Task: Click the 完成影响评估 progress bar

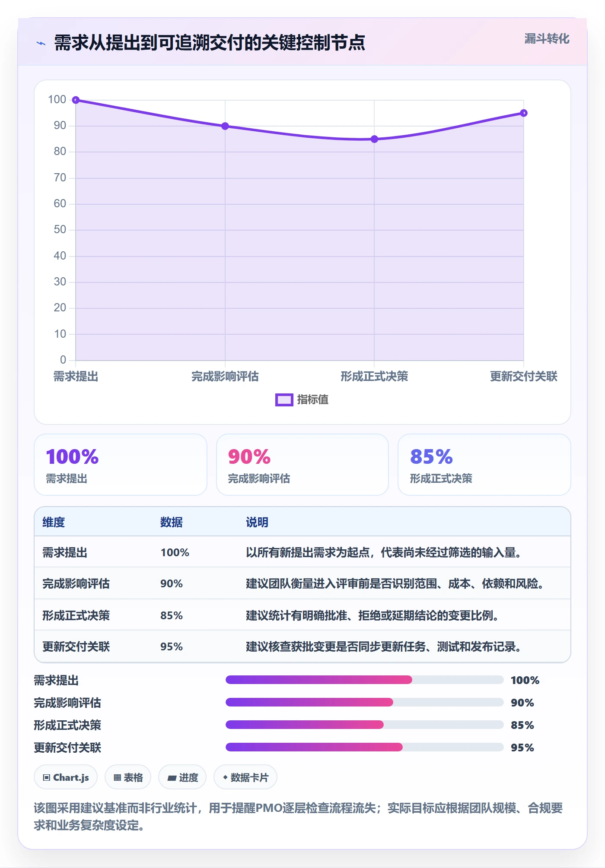Action: [364, 702]
